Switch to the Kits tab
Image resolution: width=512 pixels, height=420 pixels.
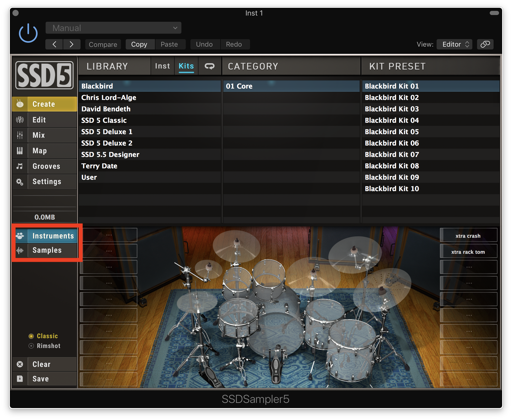click(186, 66)
